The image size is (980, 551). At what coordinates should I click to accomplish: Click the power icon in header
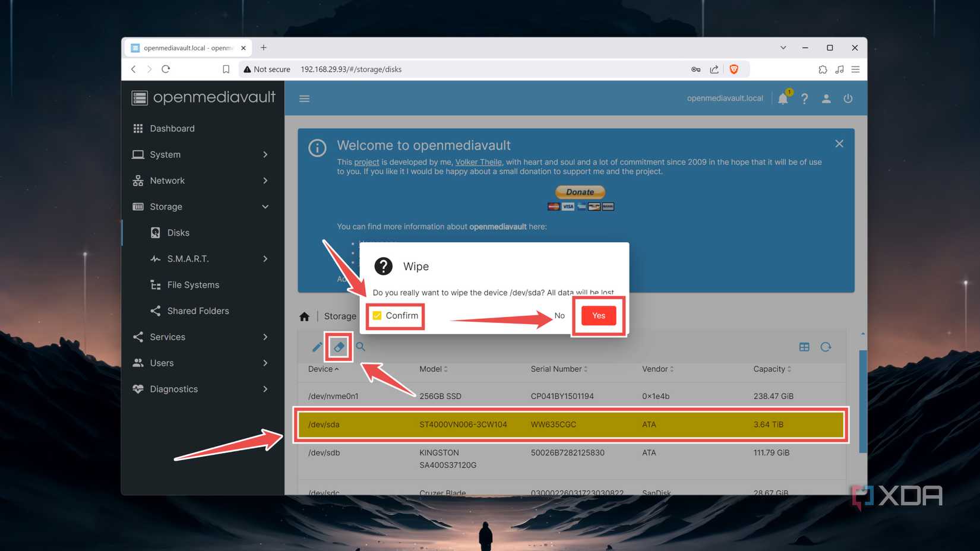click(848, 99)
